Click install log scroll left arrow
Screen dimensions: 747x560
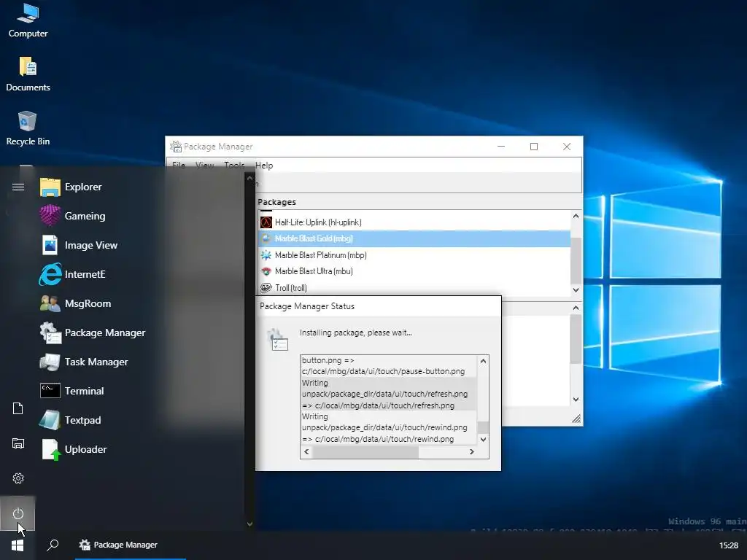coord(307,452)
